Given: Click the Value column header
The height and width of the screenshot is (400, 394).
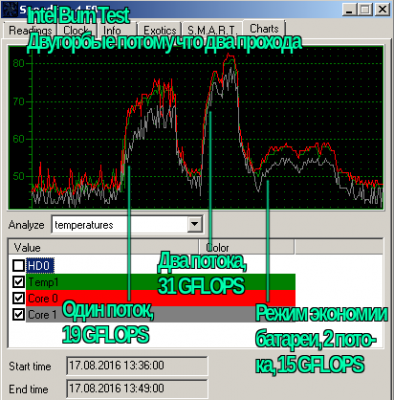Looking at the screenshot, I should (103, 247).
